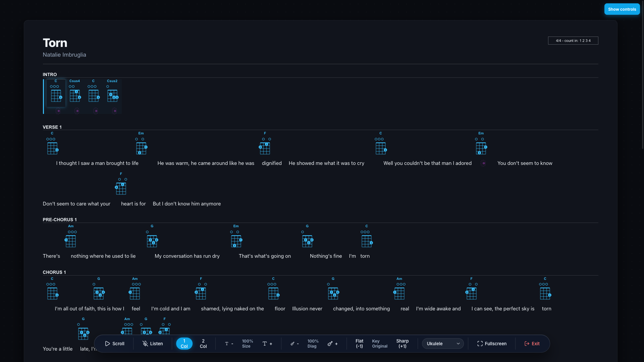Click the VERSE 1 section heading
Viewport: 644px width, 362px height.
click(x=52, y=127)
